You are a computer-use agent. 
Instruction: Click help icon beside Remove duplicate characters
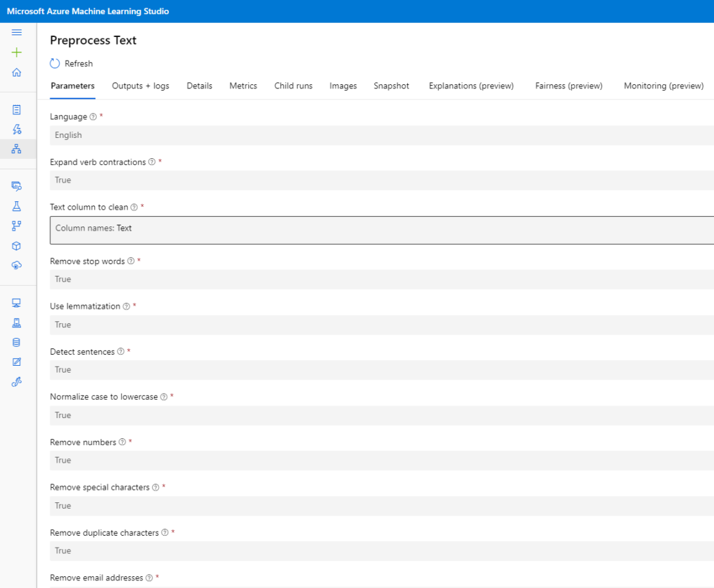[165, 532]
